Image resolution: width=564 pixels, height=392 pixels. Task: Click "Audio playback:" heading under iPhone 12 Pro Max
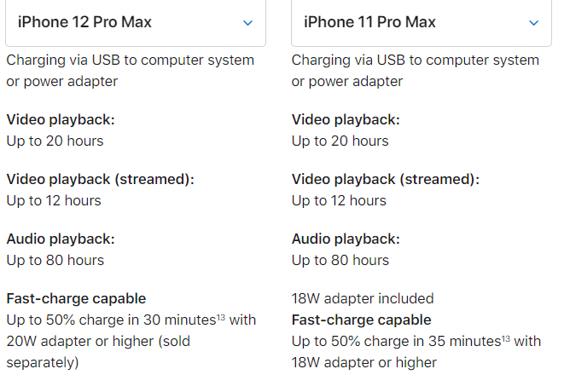pyautogui.click(x=60, y=239)
